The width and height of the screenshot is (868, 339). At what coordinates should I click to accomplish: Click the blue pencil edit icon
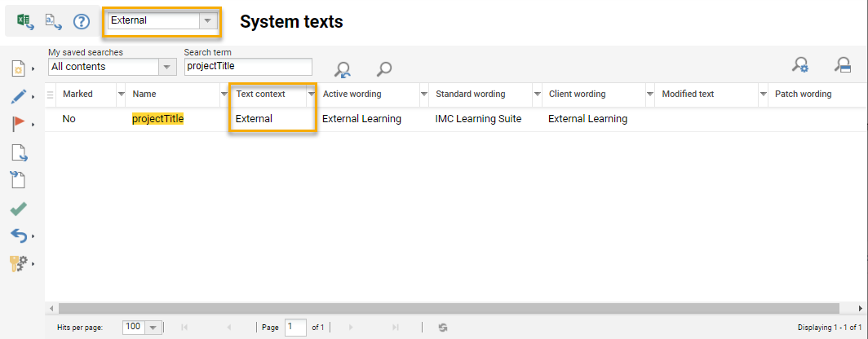pos(19,96)
